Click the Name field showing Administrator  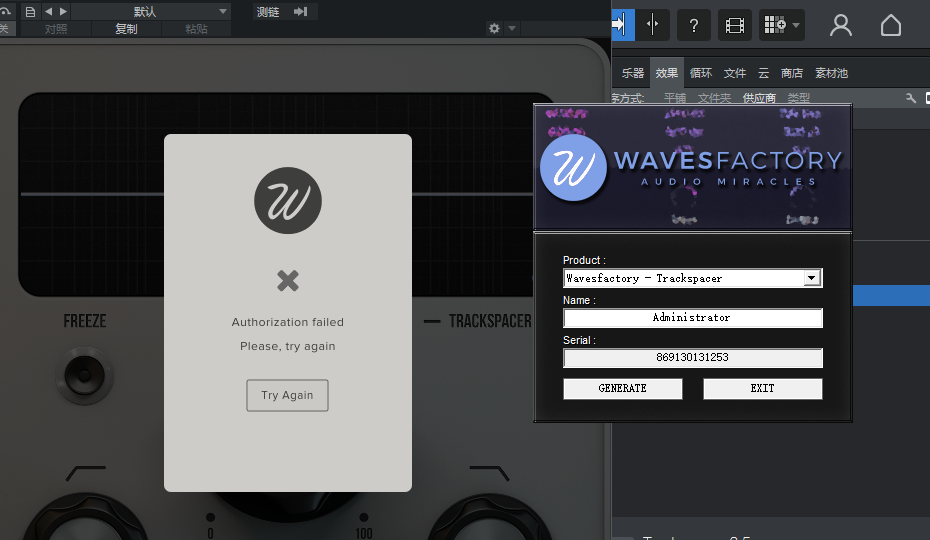(x=692, y=317)
